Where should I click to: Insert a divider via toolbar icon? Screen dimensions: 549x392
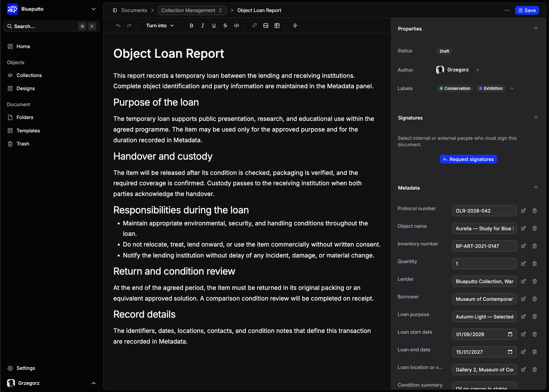pos(295,26)
